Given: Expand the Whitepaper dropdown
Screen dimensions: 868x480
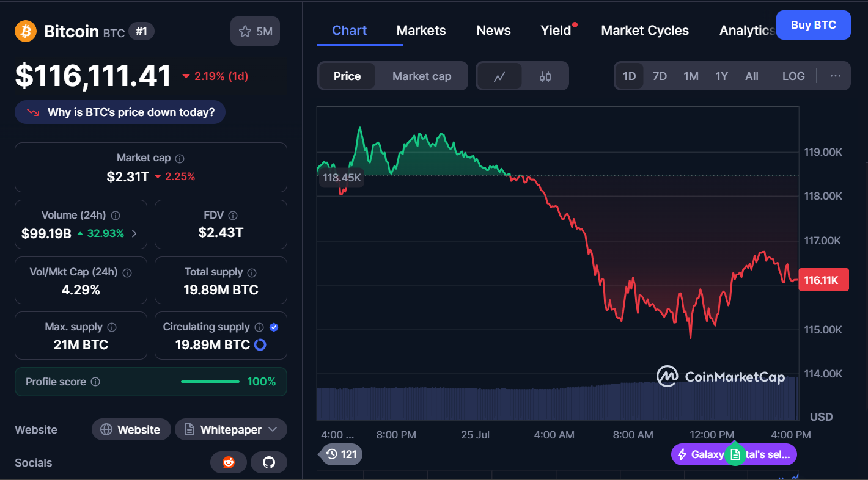Looking at the screenshot, I should click(231, 429).
